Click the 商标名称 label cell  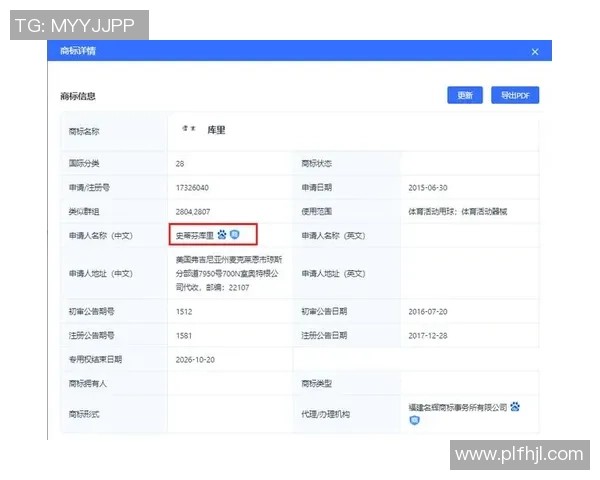point(114,131)
